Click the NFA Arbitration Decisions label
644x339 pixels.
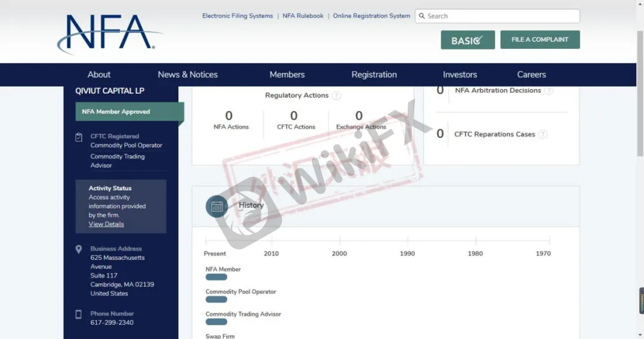point(498,90)
